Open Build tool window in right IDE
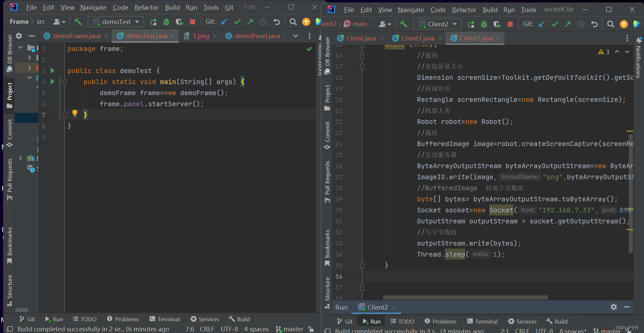644x333 pixels. pyautogui.click(x=557, y=321)
